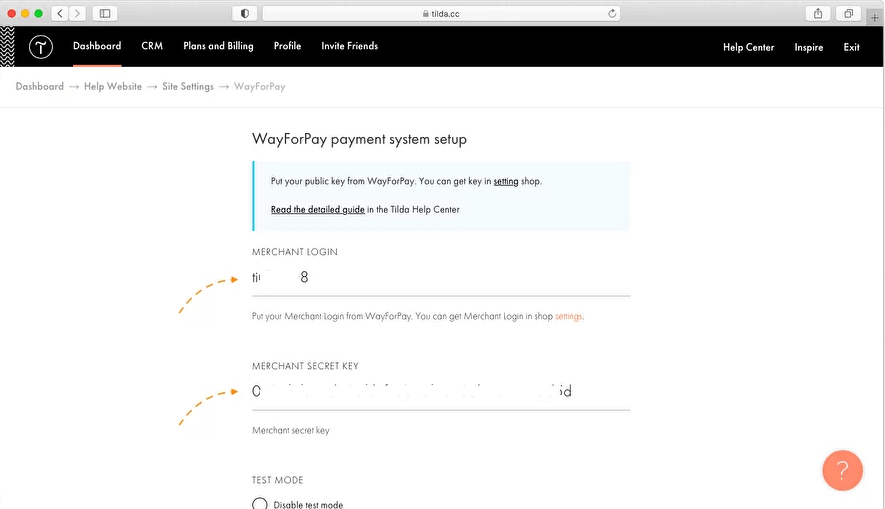885x509 pixels.
Task: Open Plans and Billing
Action: pyautogui.click(x=218, y=46)
